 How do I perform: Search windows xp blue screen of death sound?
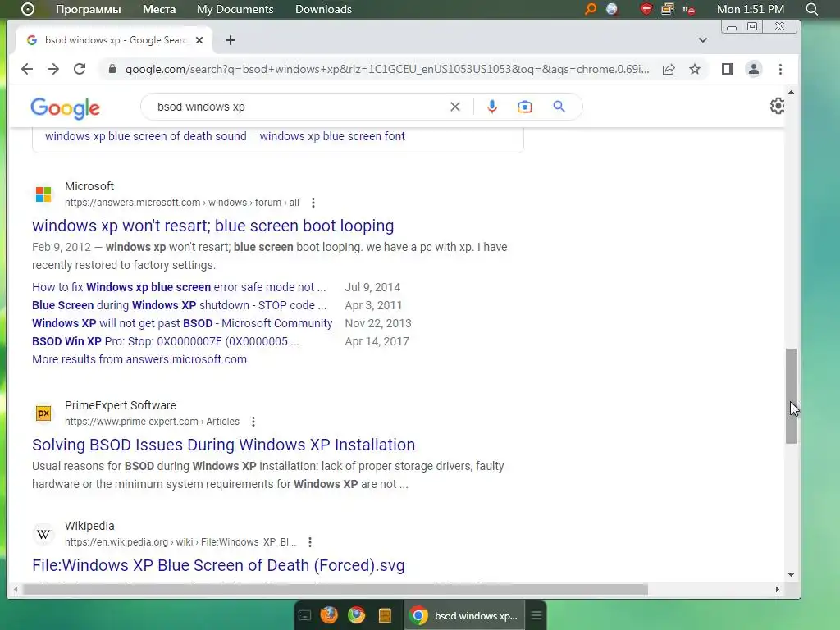click(146, 136)
